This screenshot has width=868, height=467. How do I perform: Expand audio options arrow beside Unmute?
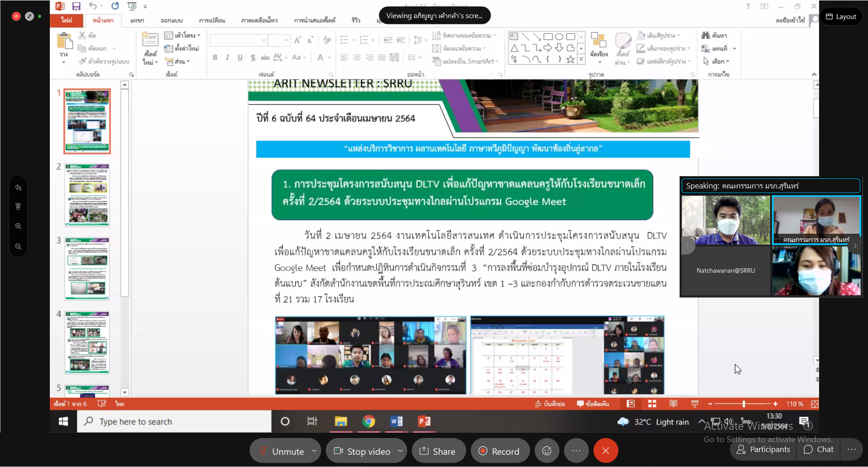coord(314,451)
